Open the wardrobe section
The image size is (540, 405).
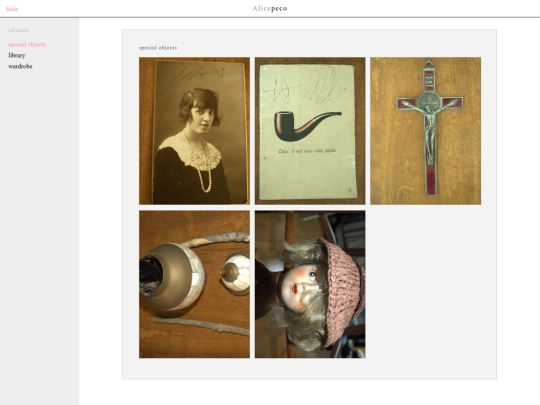20,66
